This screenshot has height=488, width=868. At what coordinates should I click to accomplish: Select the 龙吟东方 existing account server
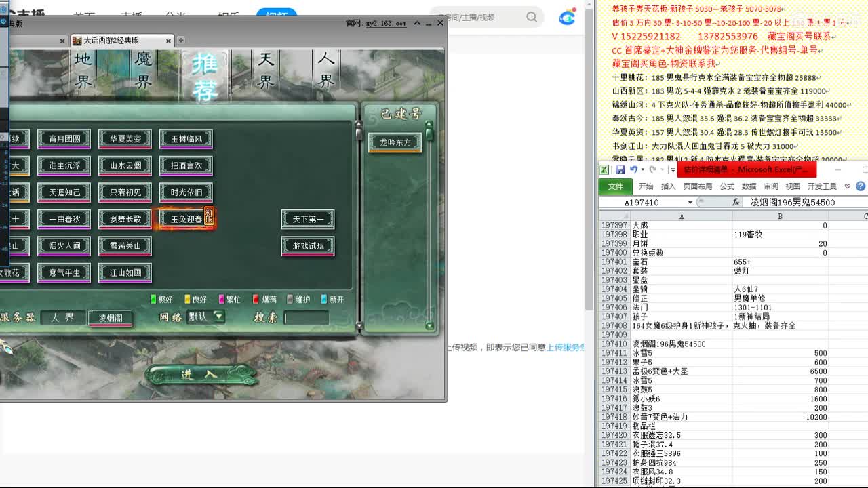point(395,143)
